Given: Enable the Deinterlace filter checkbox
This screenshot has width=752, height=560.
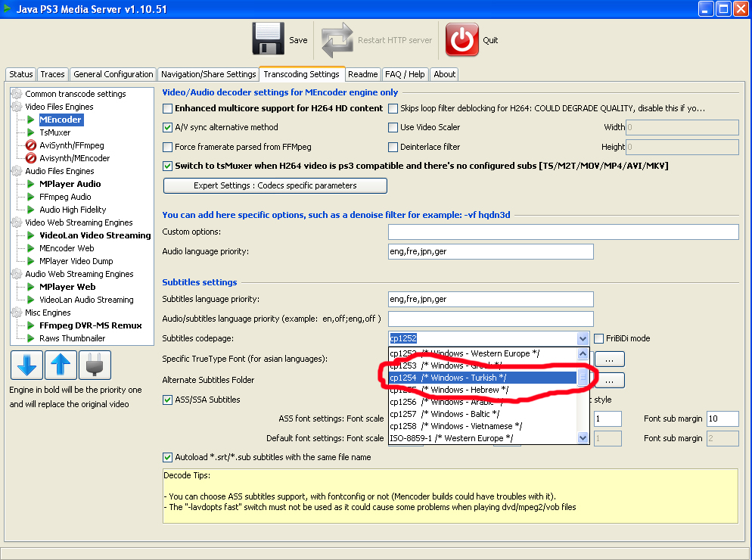Looking at the screenshot, I should tap(393, 147).
